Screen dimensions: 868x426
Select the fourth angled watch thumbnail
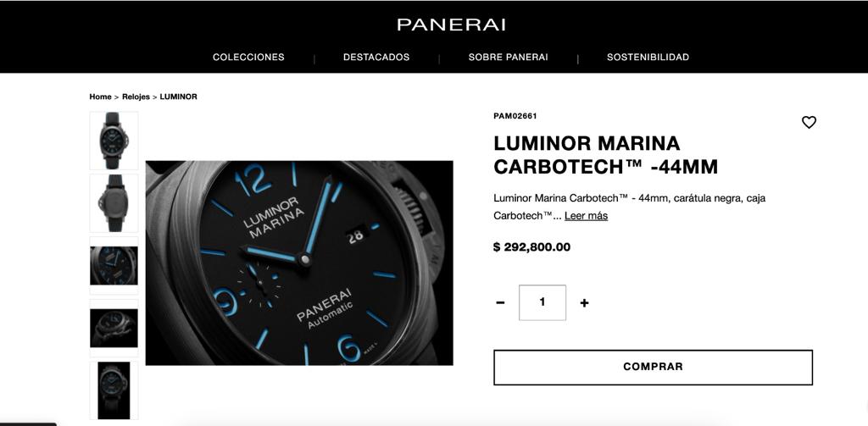[x=114, y=328]
